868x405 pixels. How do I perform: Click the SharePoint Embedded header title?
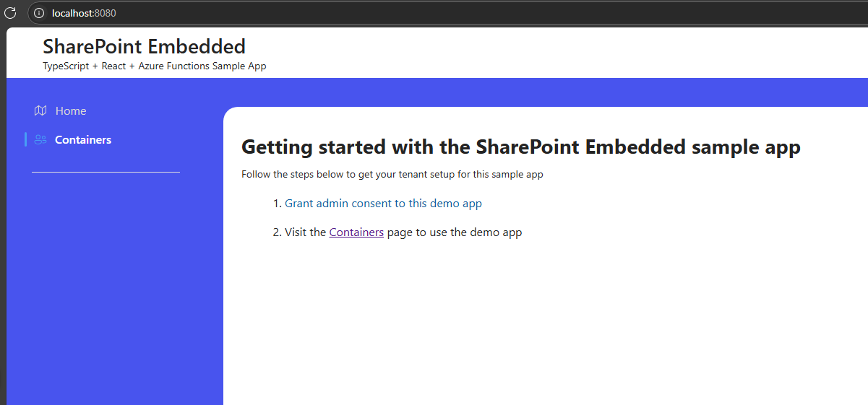point(145,46)
